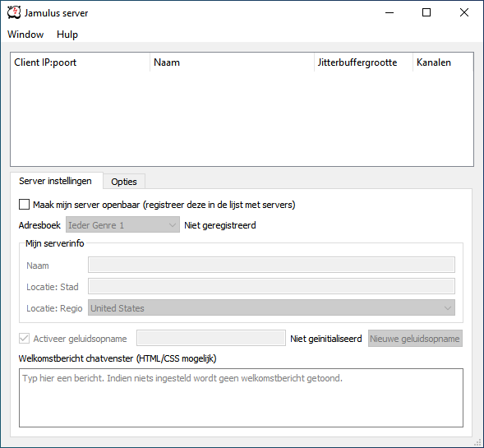Click the Kanalen column header

point(443,62)
